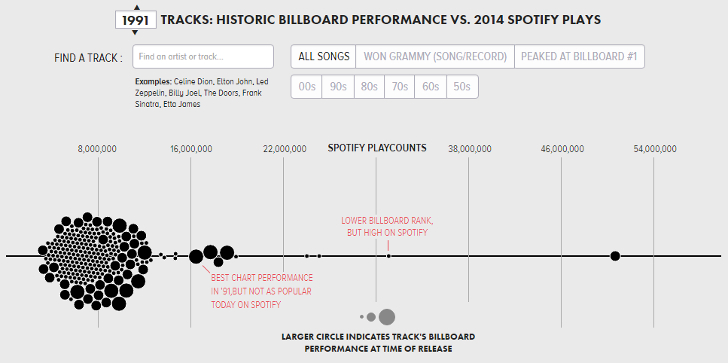Toggle the WON GRAMMY (SONG/RECORD) filter
The height and width of the screenshot is (363, 728).
click(x=435, y=57)
